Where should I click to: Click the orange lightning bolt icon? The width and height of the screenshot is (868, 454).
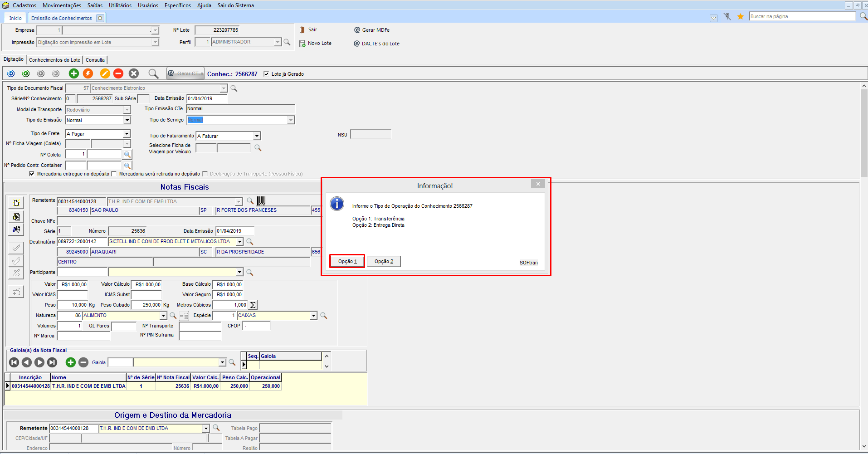[x=88, y=73]
